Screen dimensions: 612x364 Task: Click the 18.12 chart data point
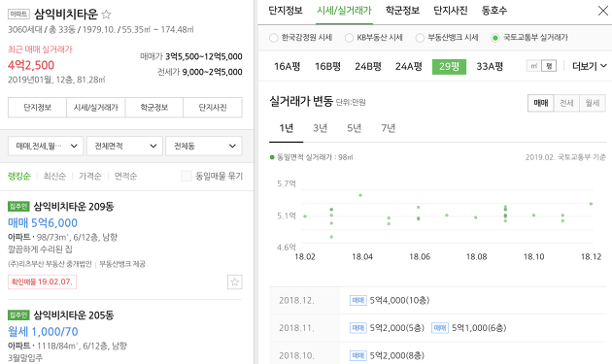point(591,204)
